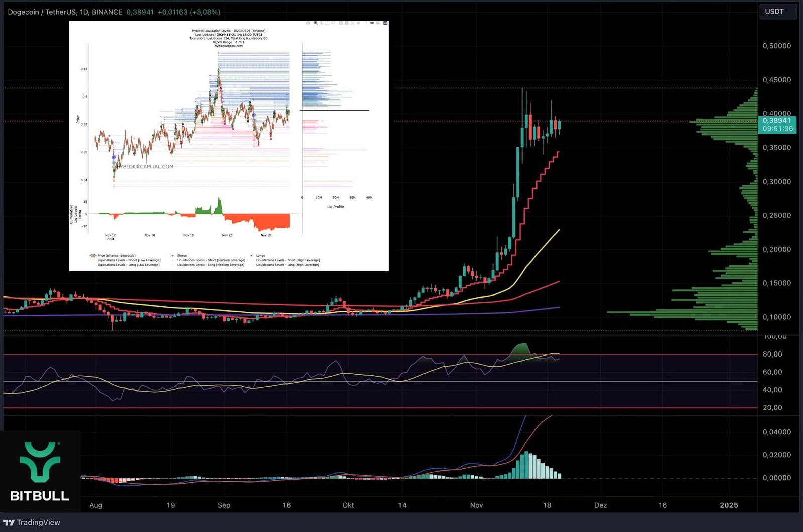Open the USDT currency dropdown
The height and width of the screenshot is (532, 803).
coord(777,12)
